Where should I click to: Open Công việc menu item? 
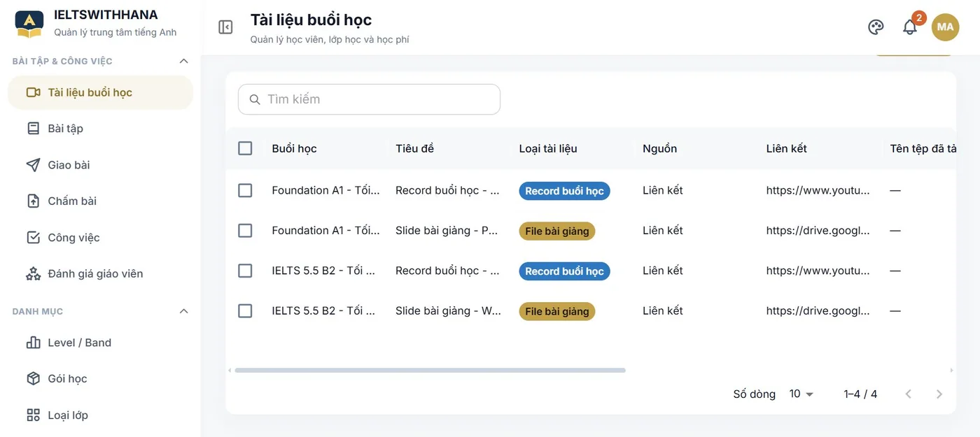[x=100, y=238]
